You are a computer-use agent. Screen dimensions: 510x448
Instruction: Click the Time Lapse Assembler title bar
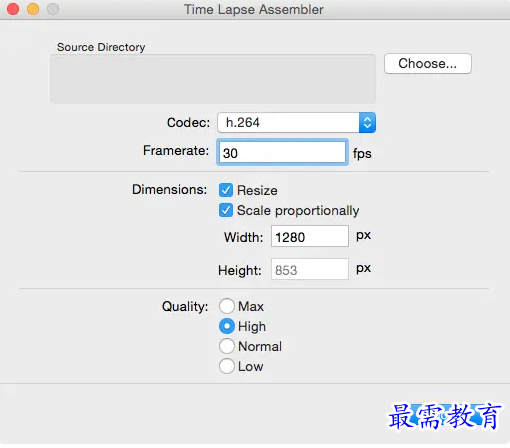coord(254,9)
